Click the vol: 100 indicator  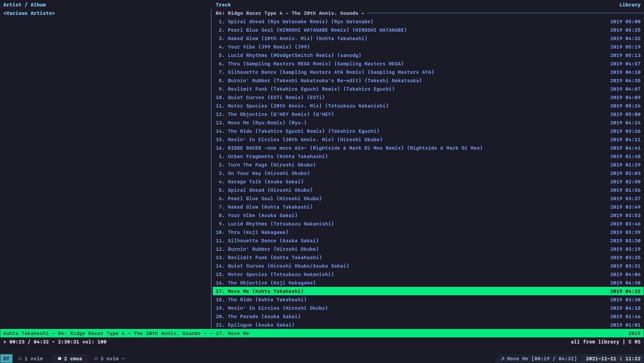(x=94, y=342)
